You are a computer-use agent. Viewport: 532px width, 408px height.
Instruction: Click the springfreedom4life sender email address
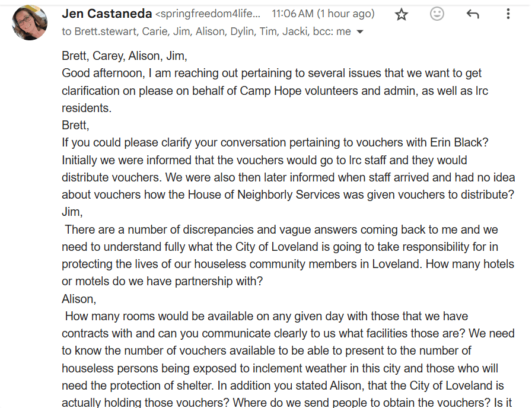pyautogui.click(x=208, y=14)
